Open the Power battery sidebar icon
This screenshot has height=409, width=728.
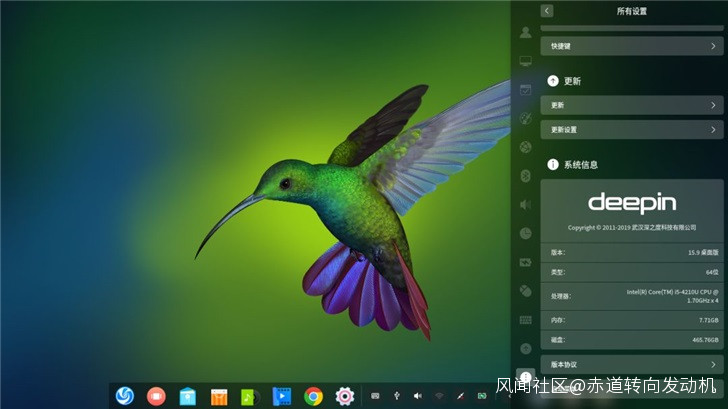[526, 262]
